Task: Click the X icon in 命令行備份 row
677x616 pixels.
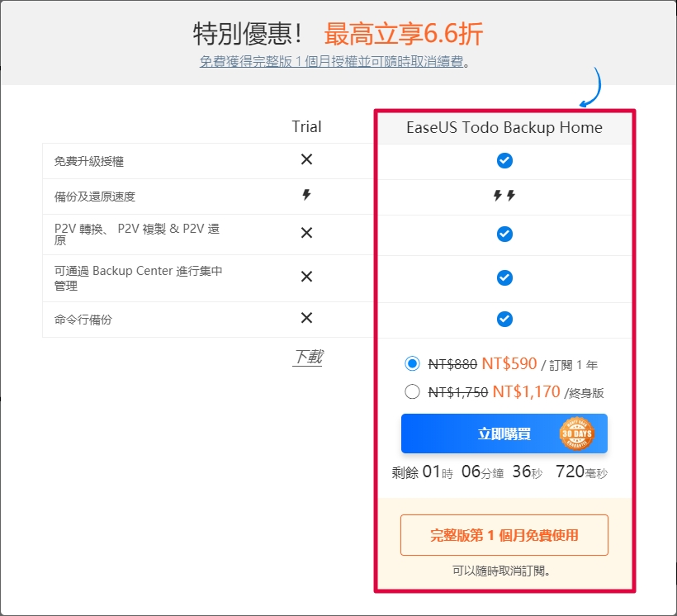Action: 306,318
